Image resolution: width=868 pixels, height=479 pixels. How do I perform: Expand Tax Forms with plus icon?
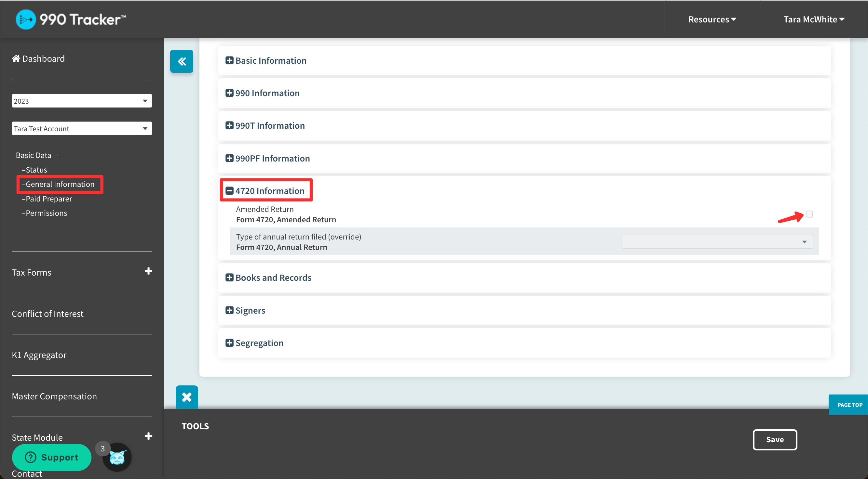148,271
